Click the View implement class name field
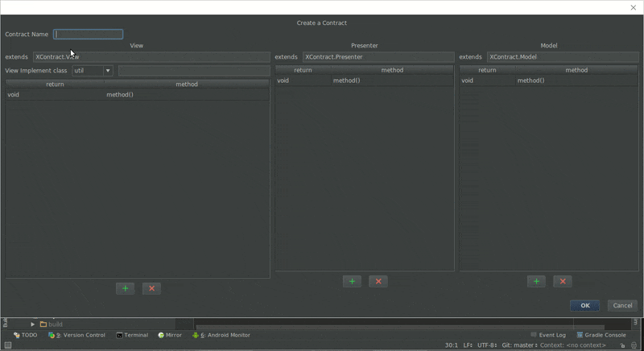 (x=194, y=71)
